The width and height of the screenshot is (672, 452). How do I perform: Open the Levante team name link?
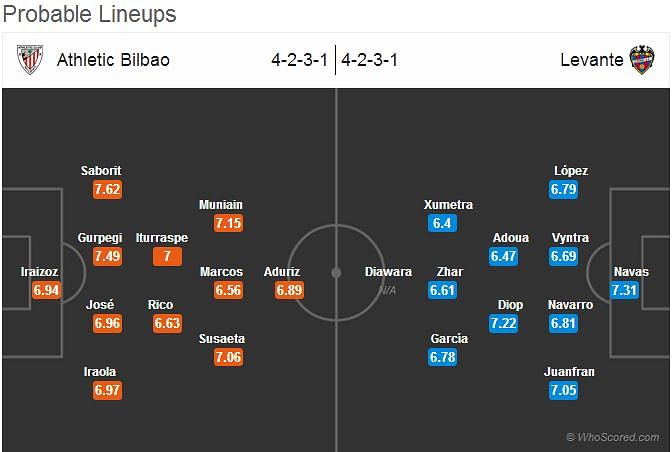591,60
